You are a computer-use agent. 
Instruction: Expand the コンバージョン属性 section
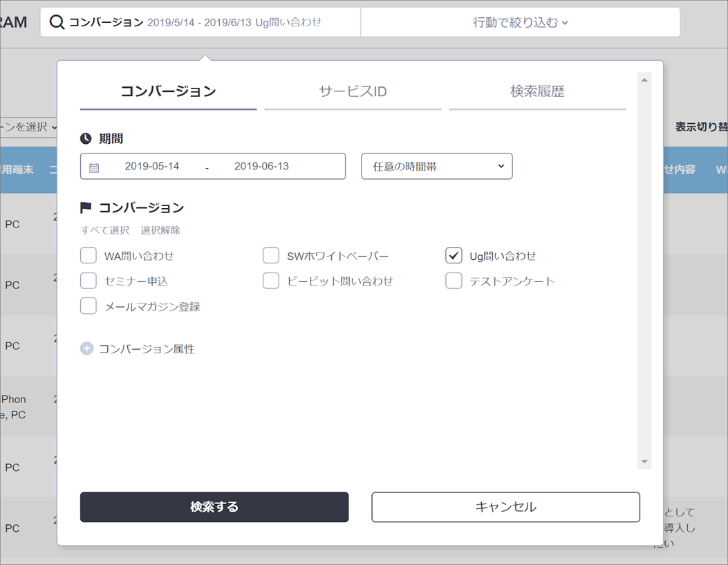click(146, 349)
